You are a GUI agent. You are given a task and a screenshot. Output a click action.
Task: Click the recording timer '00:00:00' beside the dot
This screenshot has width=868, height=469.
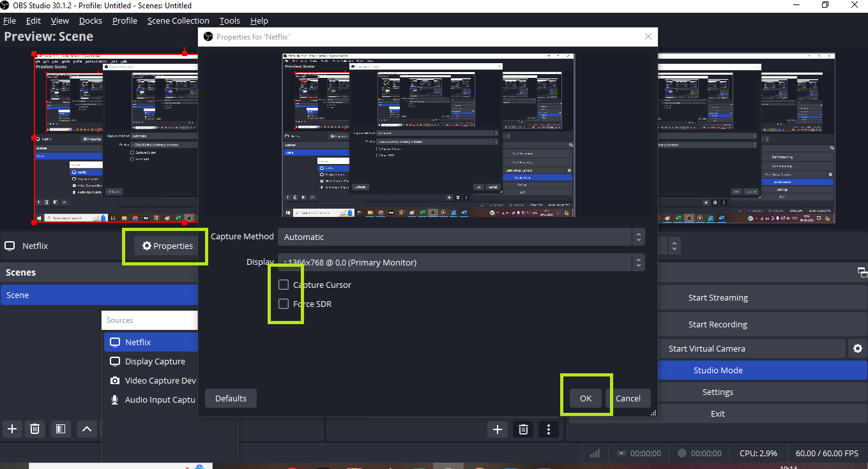(x=706, y=453)
